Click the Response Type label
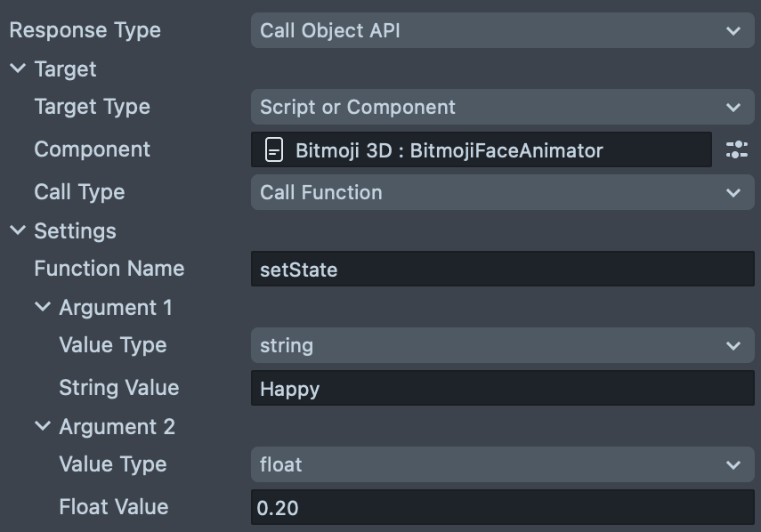This screenshot has height=532, width=761. point(85,30)
